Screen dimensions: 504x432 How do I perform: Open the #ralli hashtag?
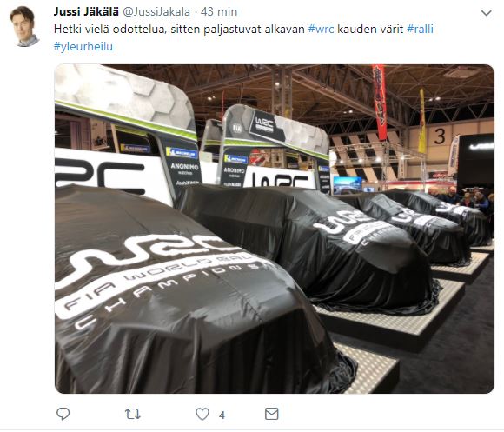420,29
